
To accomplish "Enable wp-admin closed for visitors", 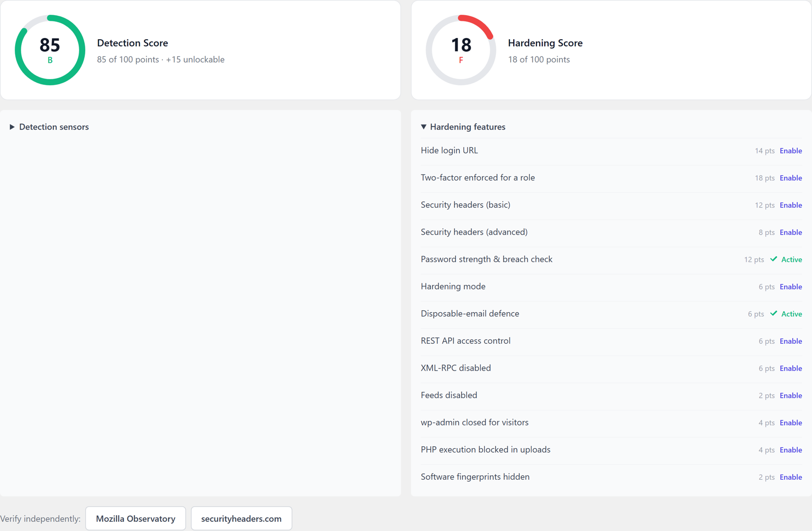I will (791, 423).
